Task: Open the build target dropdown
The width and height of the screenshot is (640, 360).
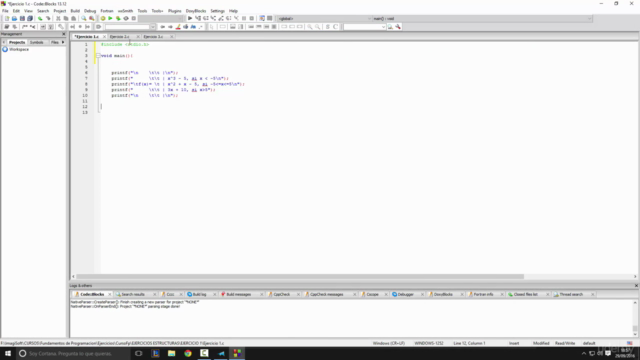Action: click(181, 18)
